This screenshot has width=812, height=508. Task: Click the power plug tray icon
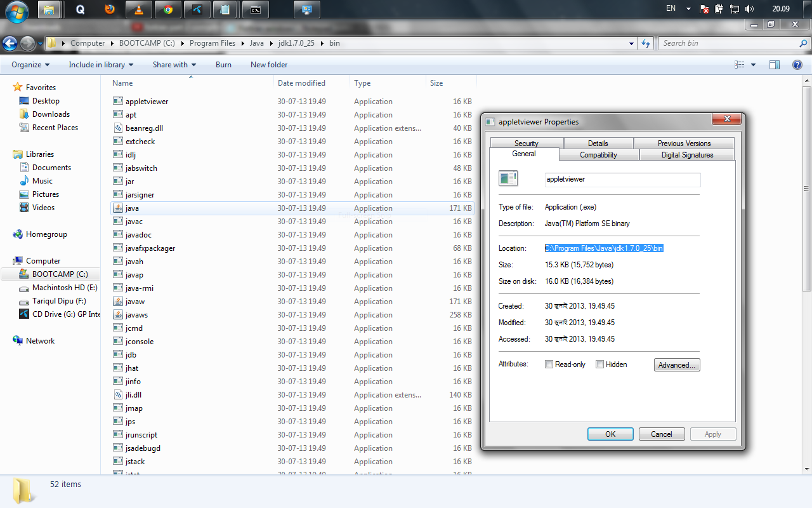pyautogui.click(x=719, y=9)
